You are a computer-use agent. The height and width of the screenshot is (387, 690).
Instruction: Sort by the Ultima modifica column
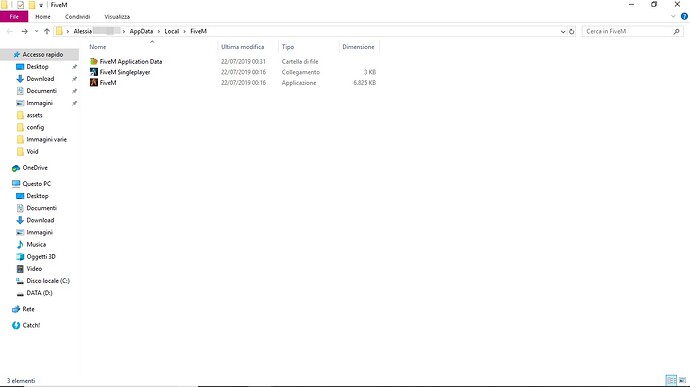point(242,47)
